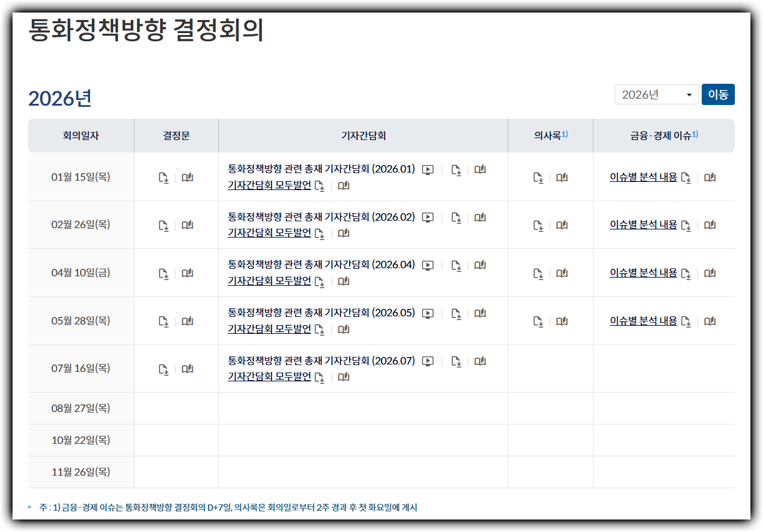The width and height of the screenshot is (763, 532).
Task: Select the 11월 26일(목) date cell
Action: click(81, 472)
